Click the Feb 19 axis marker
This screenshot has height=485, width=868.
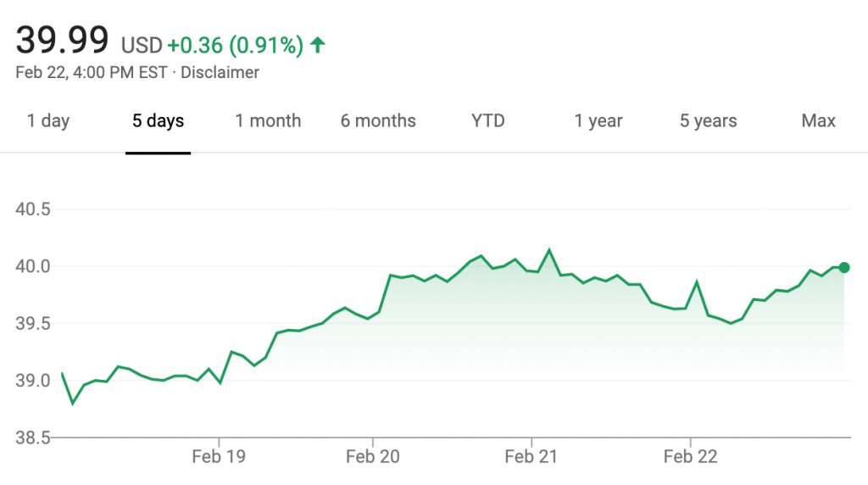[219, 456]
